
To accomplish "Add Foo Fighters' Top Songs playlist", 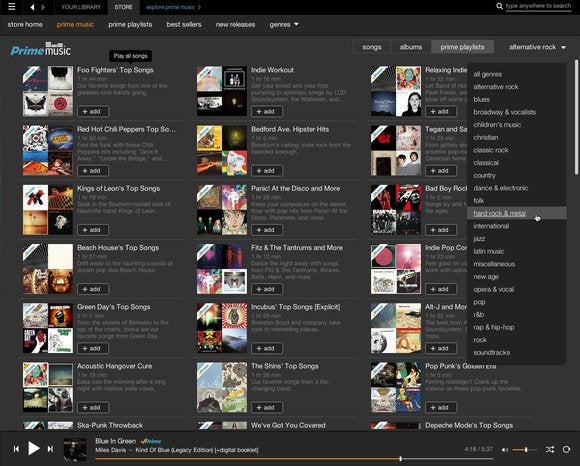I will 93,111.
